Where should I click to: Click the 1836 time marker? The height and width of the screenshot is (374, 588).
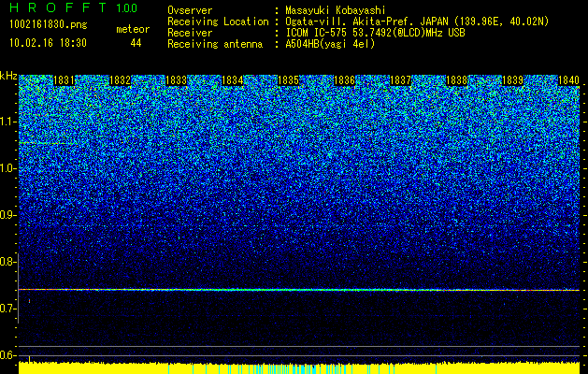(345, 80)
